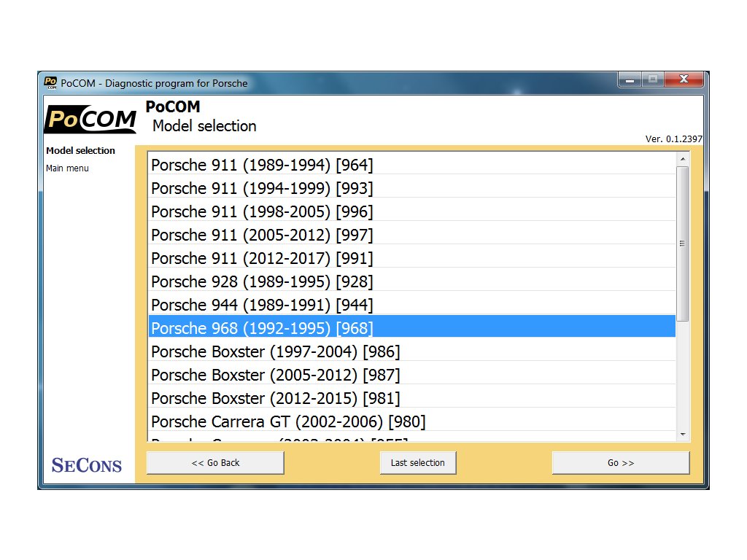Select Porsche 911 (2012-2017) [991]
747x560 pixels.
coord(412,258)
